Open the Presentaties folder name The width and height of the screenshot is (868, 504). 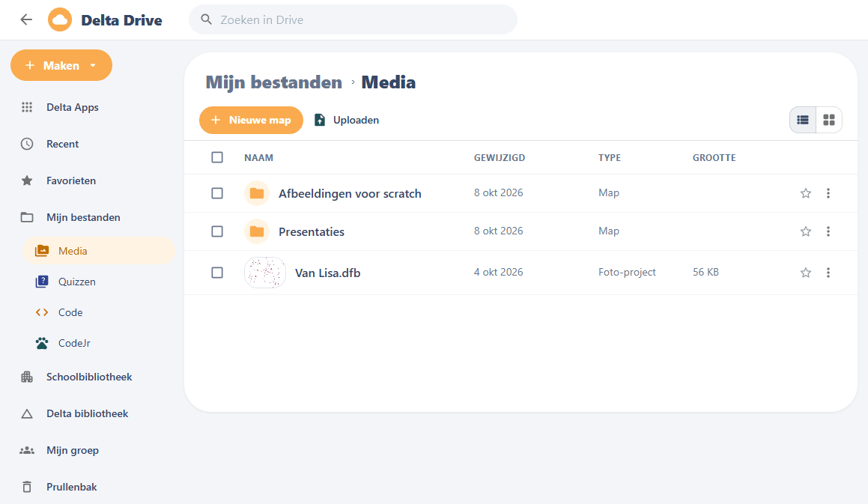(311, 232)
